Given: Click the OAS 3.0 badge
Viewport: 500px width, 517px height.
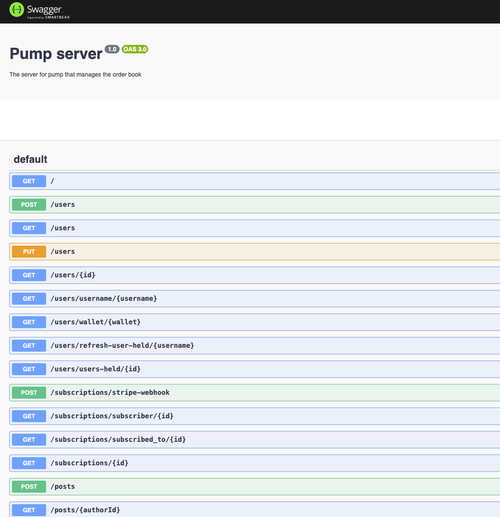Looking at the screenshot, I should pos(135,49).
